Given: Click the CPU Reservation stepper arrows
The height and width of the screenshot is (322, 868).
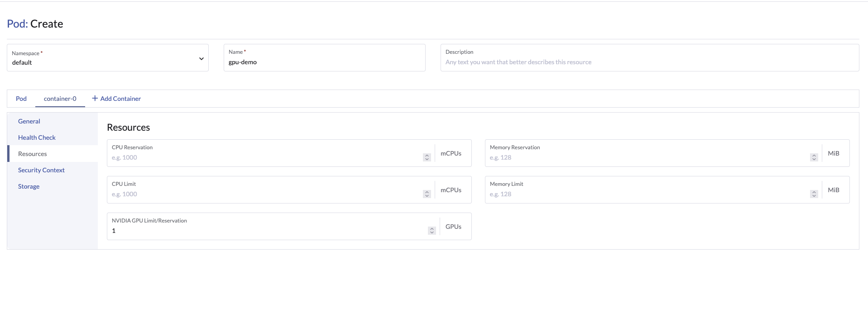Looking at the screenshot, I should tap(427, 157).
